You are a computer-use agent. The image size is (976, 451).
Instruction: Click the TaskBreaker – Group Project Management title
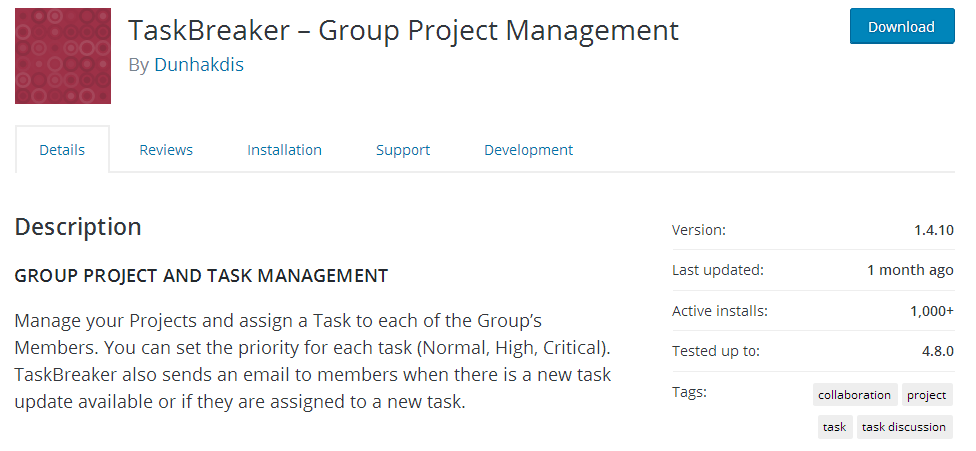(x=403, y=30)
